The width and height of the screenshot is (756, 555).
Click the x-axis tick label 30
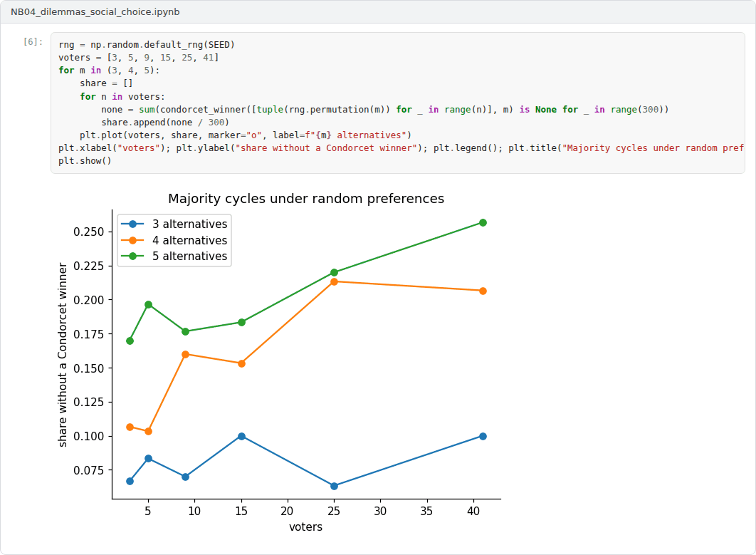[380, 511]
